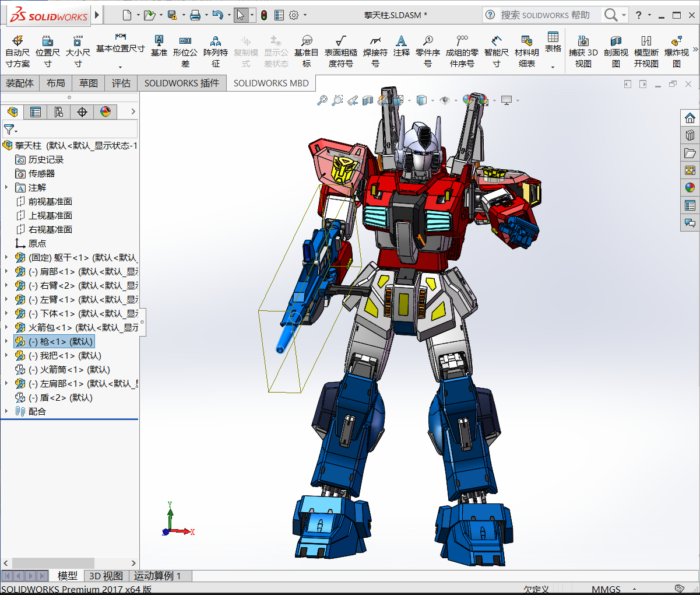Click the Rebuild traffic light icon
700x595 pixels.
point(264,15)
